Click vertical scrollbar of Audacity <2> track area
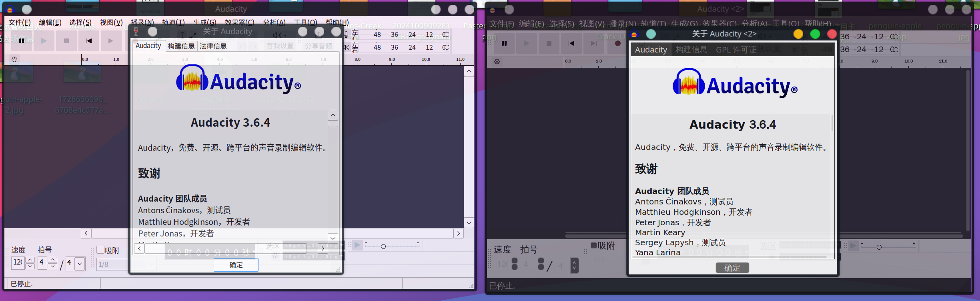Screen dimensions: 980x301 (968, 150)
